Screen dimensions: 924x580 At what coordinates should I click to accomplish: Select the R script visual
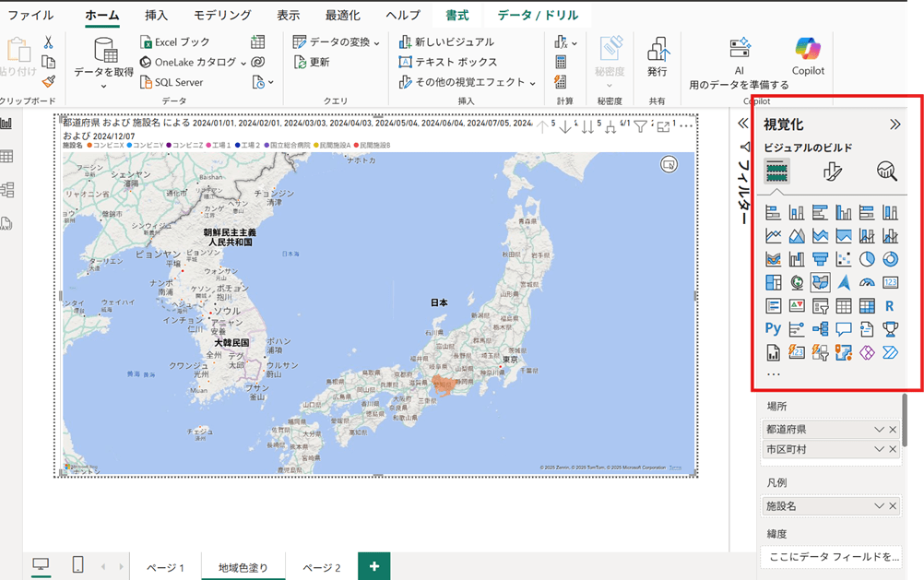click(x=891, y=306)
